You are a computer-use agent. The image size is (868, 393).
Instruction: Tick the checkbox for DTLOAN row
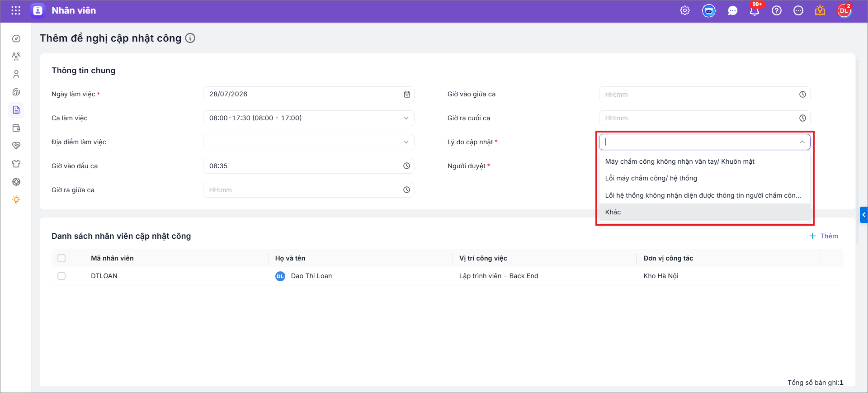click(61, 276)
